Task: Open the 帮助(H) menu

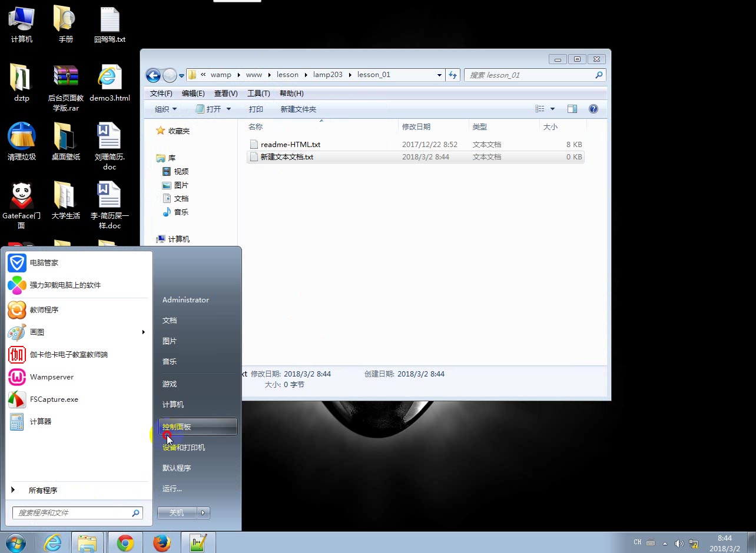Action: point(291,94)
